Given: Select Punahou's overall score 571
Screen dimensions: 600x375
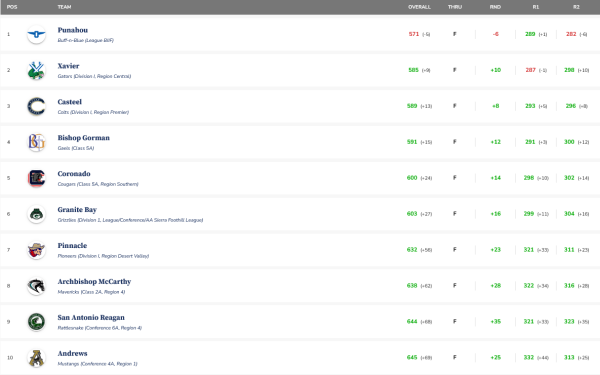Looking at the screenshot, I should click(x=414, y=34).
